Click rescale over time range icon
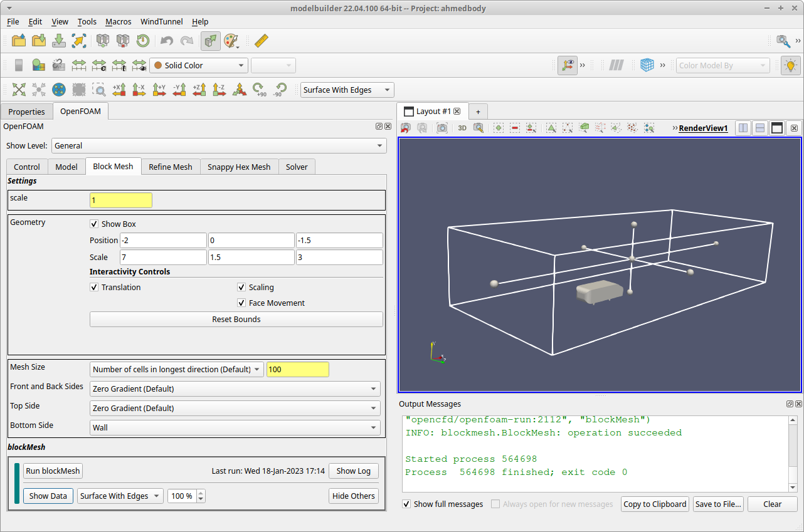 [x=119, y=65]
